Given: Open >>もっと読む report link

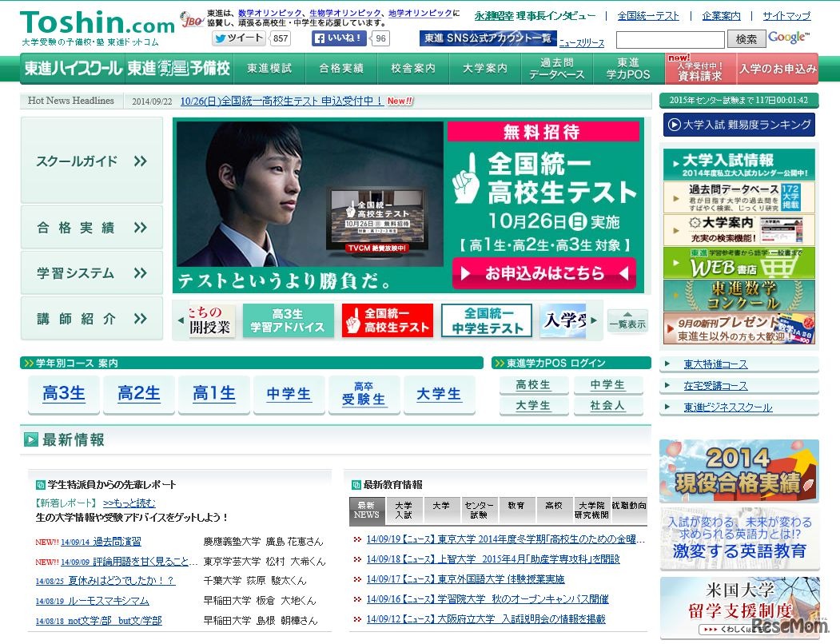Looking at the screenshot, I should (x=129, y=503).
